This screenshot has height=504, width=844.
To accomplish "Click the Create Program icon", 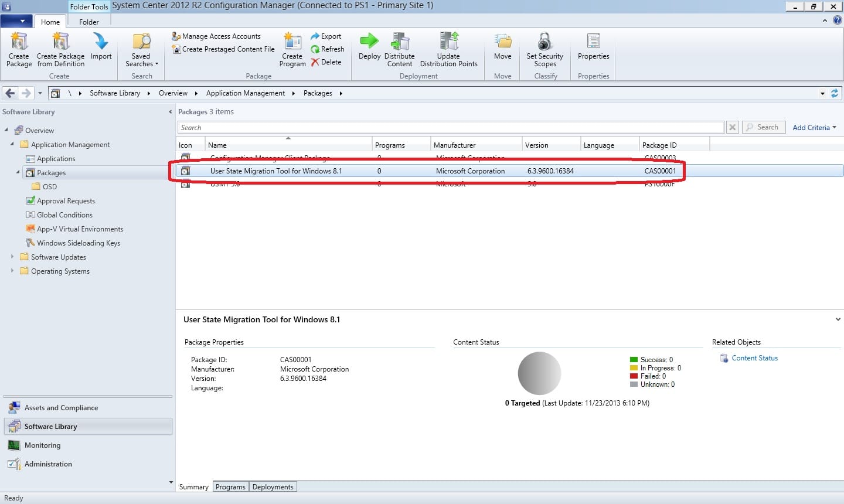I will click(x=292, y=50).
